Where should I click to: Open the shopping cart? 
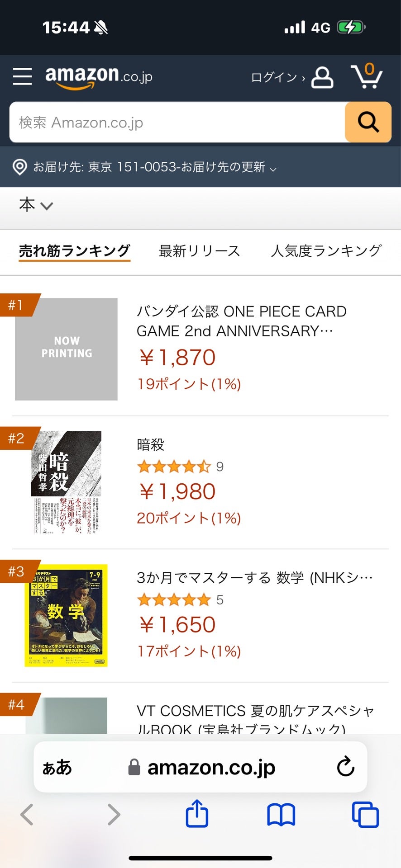pos(367,76)
